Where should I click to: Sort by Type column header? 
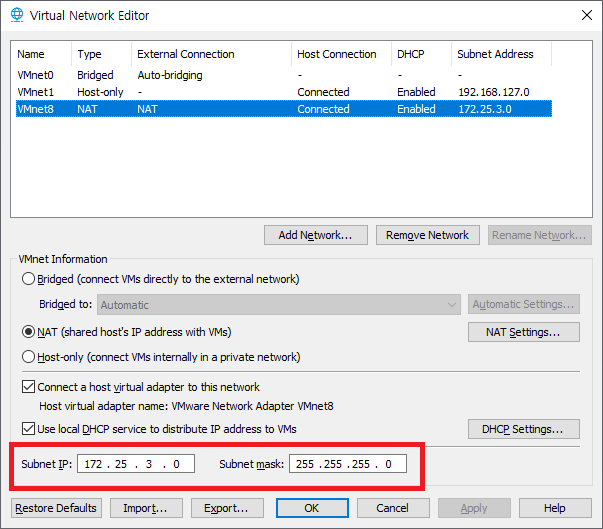click(x=102, y=54)
